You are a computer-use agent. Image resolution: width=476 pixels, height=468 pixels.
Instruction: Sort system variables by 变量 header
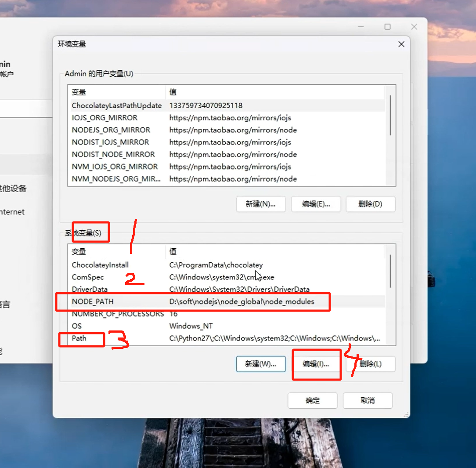[118, 251]
